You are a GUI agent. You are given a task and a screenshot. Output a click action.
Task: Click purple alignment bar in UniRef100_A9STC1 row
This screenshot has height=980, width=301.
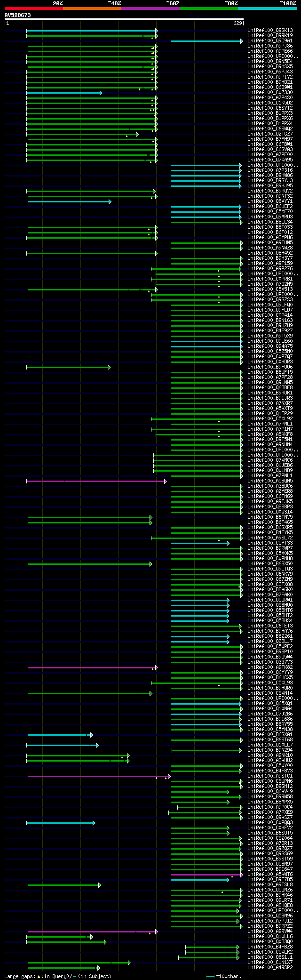pyautogui.click(x=99, y=776)
